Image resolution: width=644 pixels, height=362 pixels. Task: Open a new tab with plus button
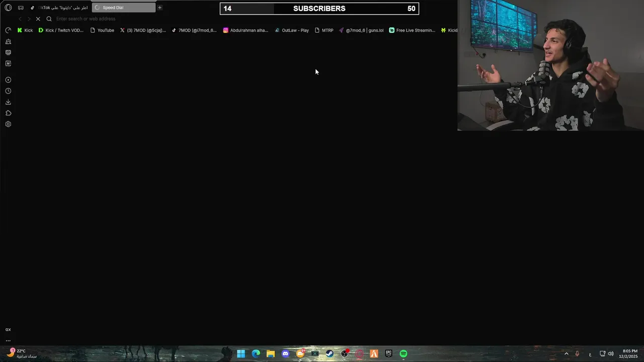point(159,8)
